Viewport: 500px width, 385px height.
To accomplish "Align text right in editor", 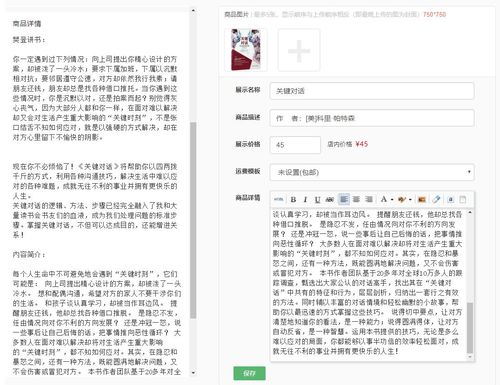I will 369,199.
